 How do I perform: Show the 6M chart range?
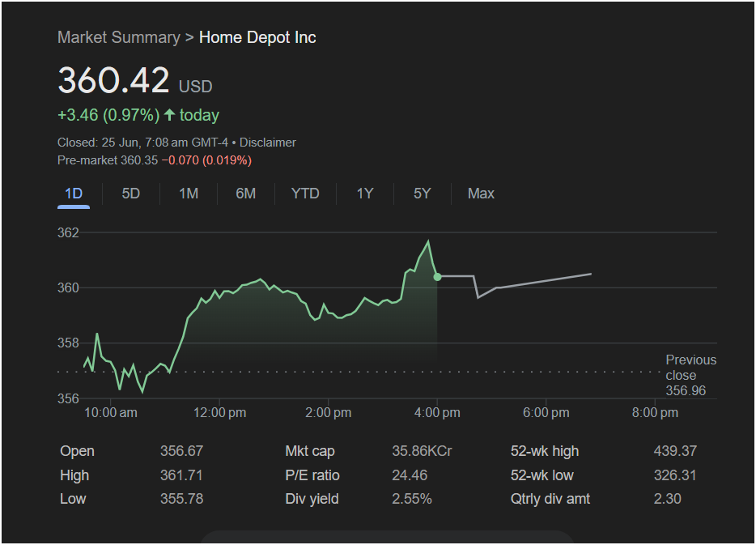tap(245, 194)
